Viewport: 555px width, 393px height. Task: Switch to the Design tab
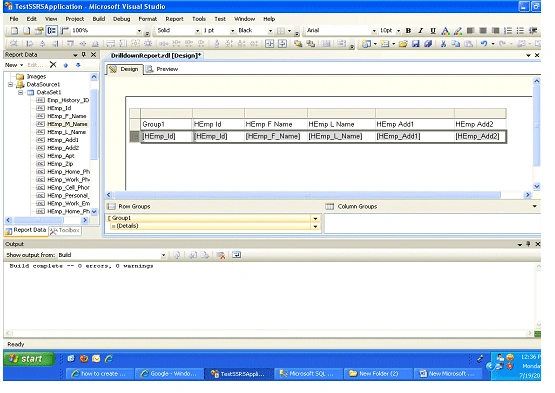point(124,69)
